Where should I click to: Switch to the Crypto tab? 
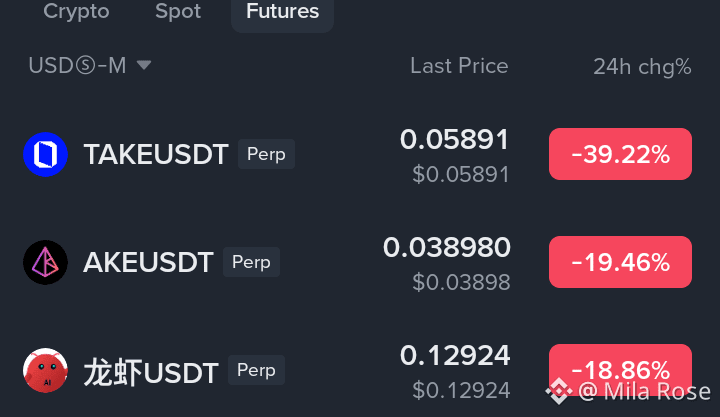pos(76,11)
